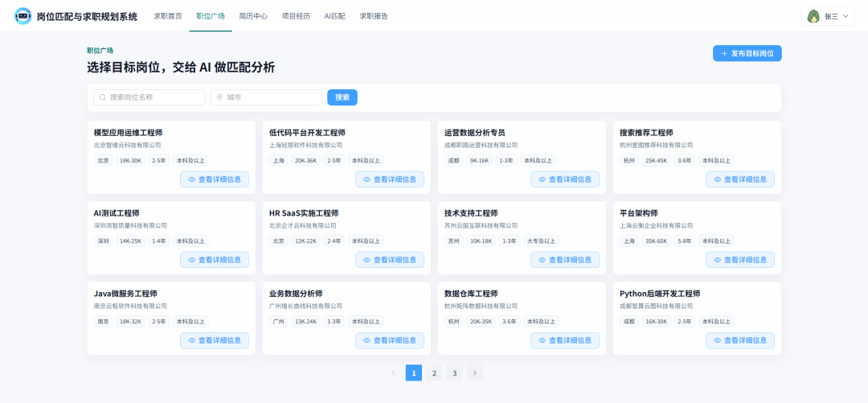The height and width of the screenshot is (403, 868).
Task: Click eye icon for 模型应用运维工程师 details
Action: pyautogui.click(x=192, y=179)
